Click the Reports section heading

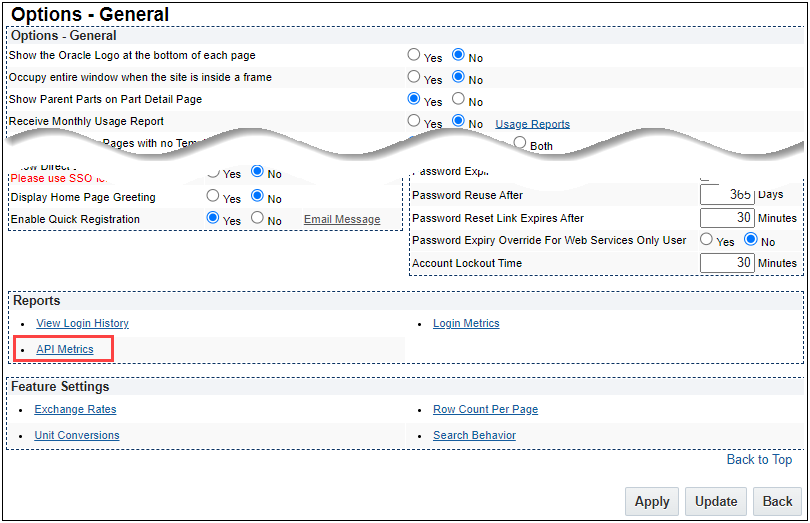pyautogui.click(x=37, y=301)
